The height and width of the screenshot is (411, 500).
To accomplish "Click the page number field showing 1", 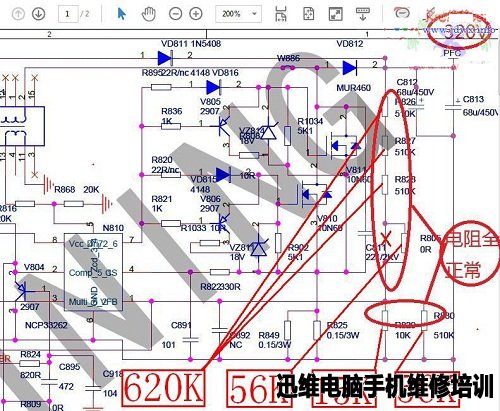I will (68, 14).
